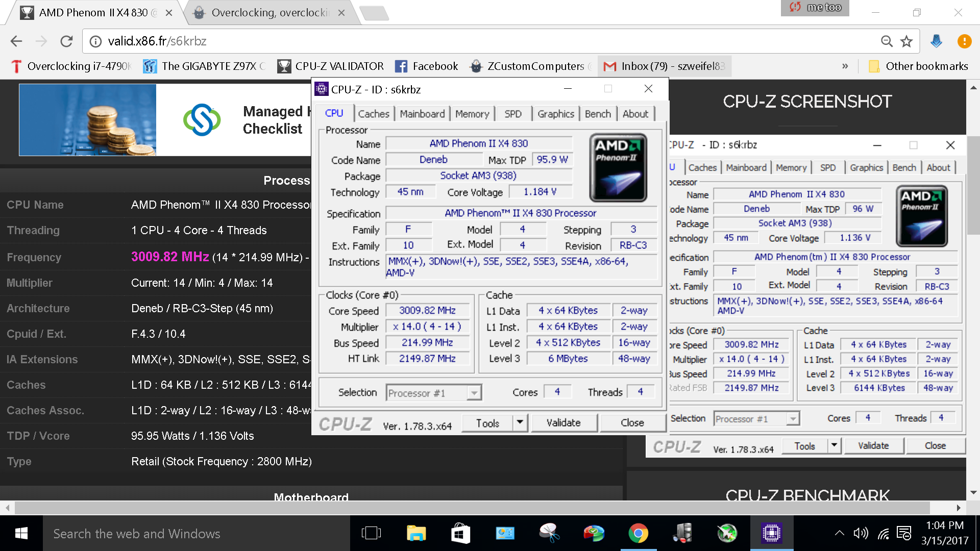Click the browser back arrow

point(16,41)
